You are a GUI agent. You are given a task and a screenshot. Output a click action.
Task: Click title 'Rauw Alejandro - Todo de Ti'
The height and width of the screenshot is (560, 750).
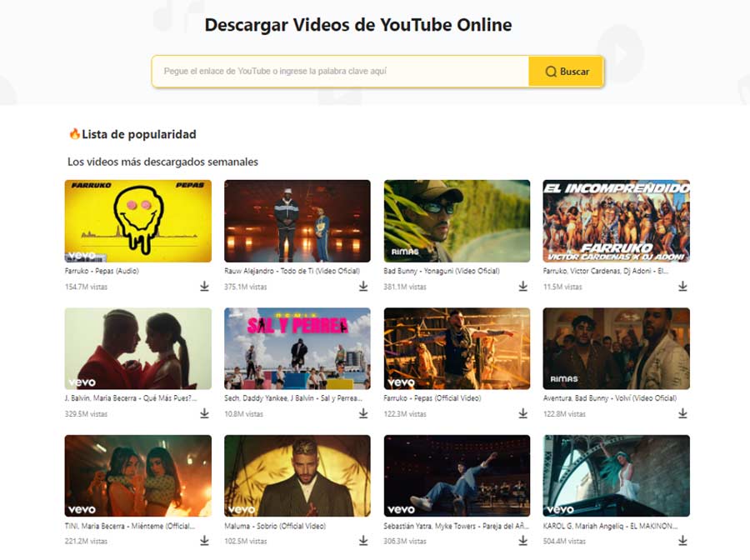(x=292, y=271)
